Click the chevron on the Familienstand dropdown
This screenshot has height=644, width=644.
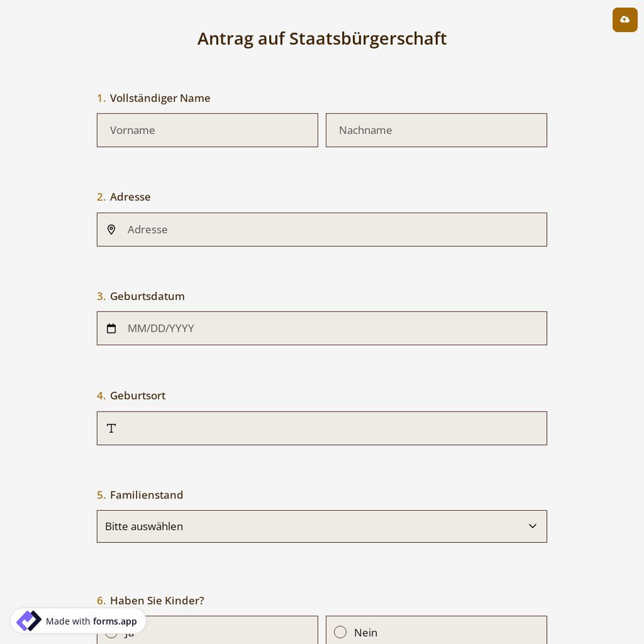click(x=533, y=526)
